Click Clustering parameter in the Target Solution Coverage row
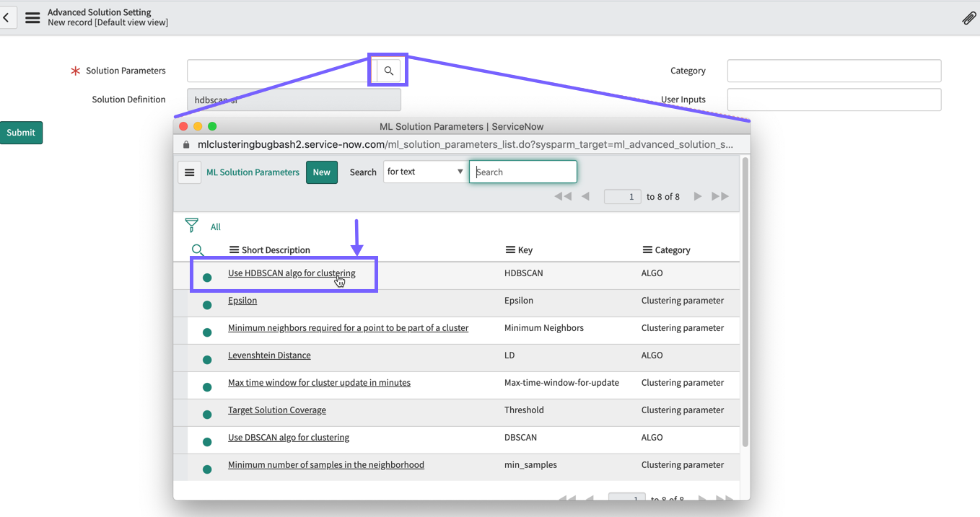Viewport: 980px width, 517px height. click(683, 410)
